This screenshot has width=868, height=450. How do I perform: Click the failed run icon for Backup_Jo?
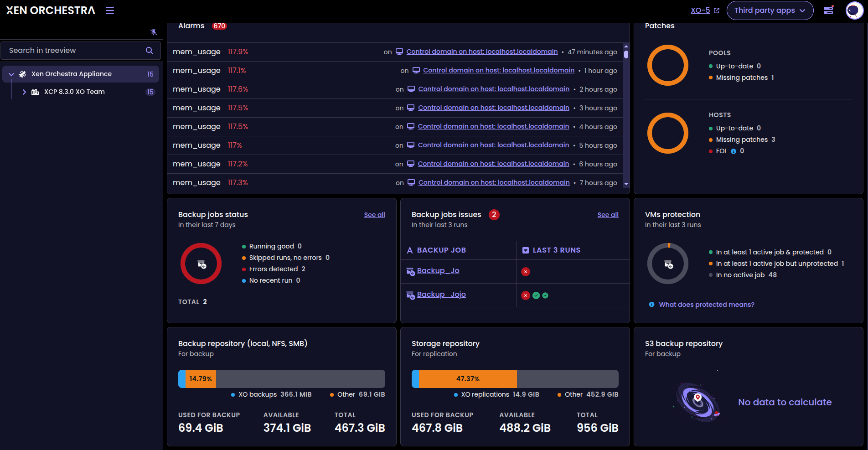tap(526, 272)
